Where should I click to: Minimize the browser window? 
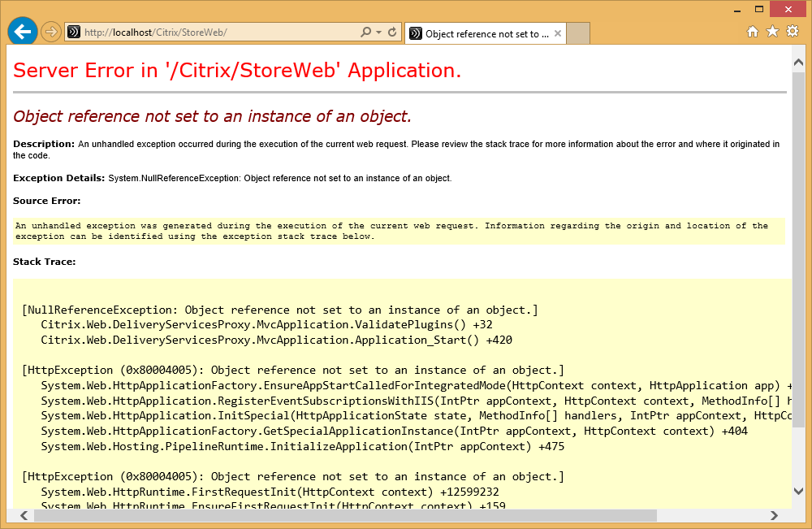click(x=736, y=8)
